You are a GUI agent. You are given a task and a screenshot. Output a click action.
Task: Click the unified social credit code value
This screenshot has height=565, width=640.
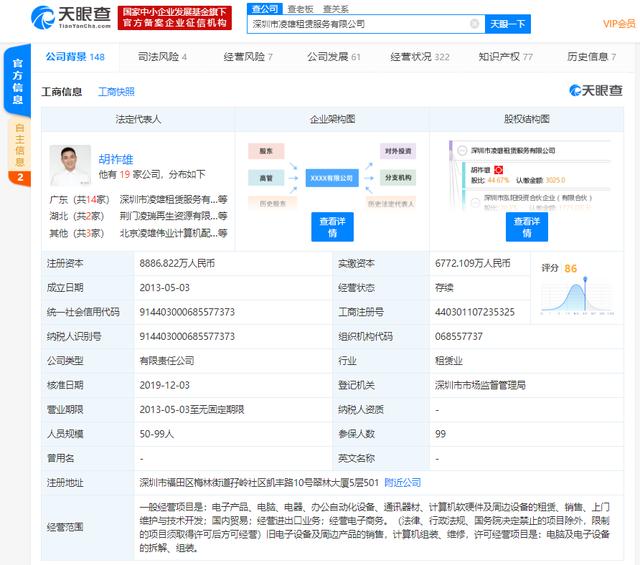click(187, 312)
